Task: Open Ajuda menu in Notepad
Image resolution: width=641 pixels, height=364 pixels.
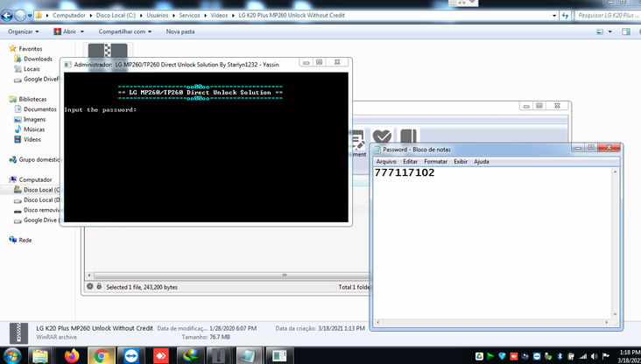Action: point(481,161)
